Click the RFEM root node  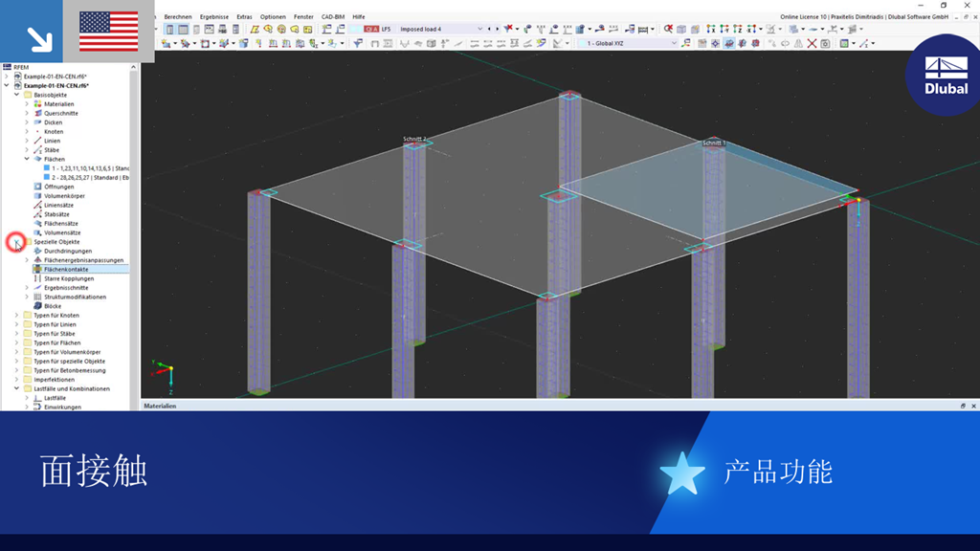[x=21, y=67]
